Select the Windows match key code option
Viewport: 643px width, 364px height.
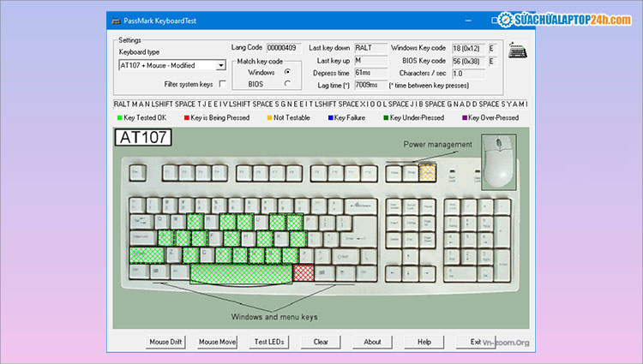[287, 72]
